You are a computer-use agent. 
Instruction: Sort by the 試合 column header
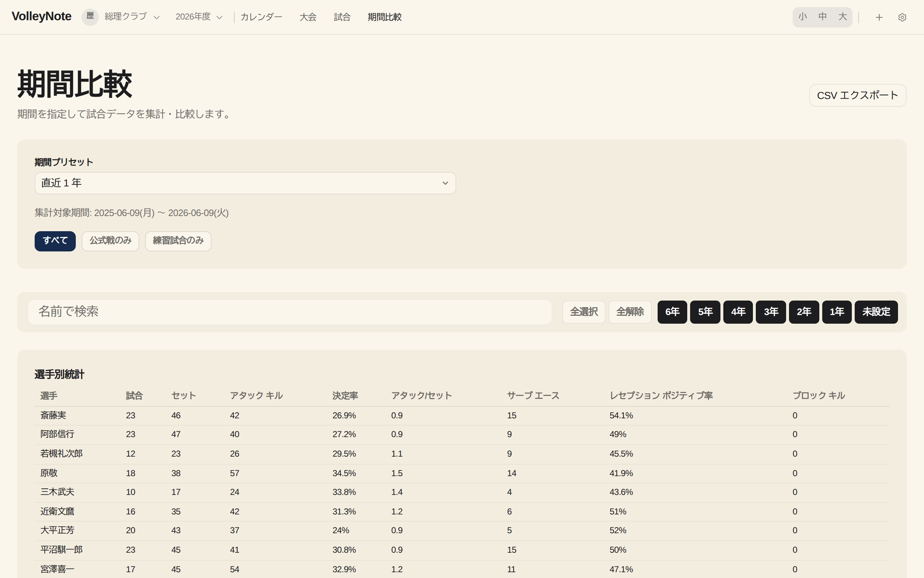[x=134, y=396]
